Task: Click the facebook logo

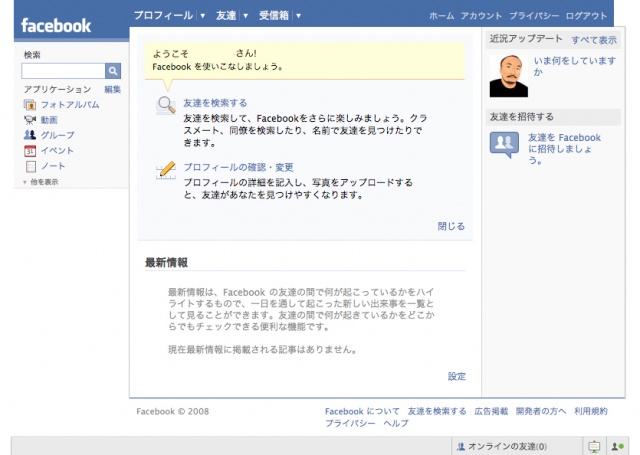Action: 56,25
